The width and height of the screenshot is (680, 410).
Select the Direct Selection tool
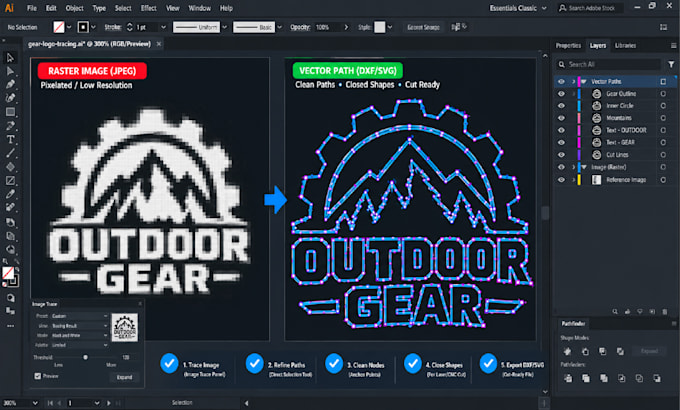10,71
